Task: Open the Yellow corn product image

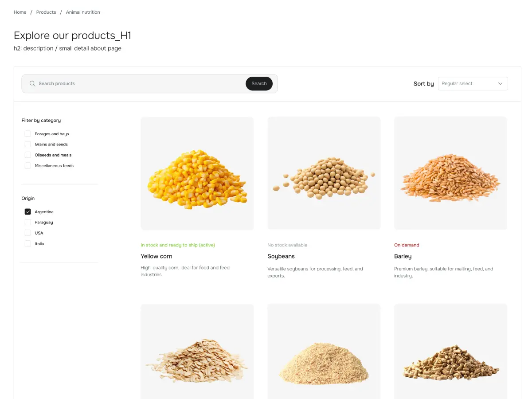Action: [197, 173]
